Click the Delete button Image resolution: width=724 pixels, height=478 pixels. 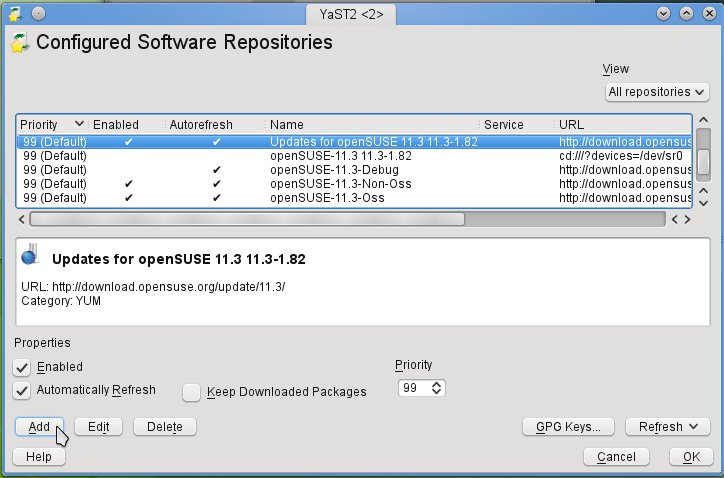[x=165, y=427]
